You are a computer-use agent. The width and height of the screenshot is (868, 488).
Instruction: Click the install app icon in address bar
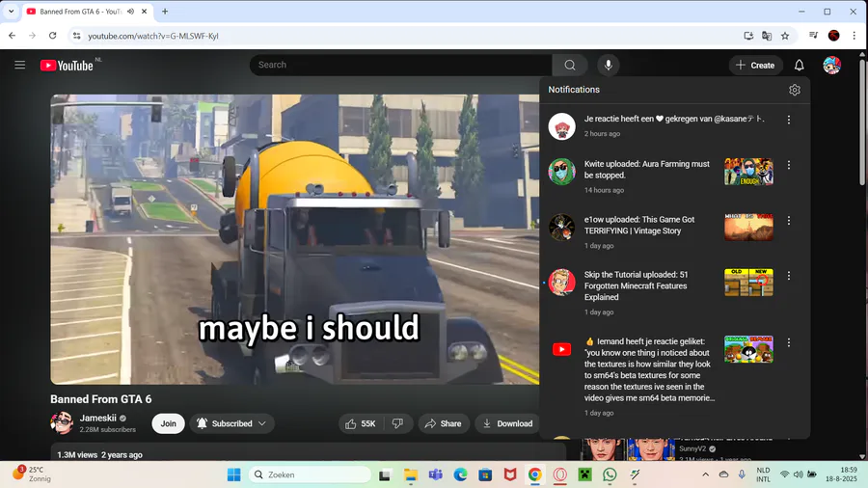click(748, 36)
